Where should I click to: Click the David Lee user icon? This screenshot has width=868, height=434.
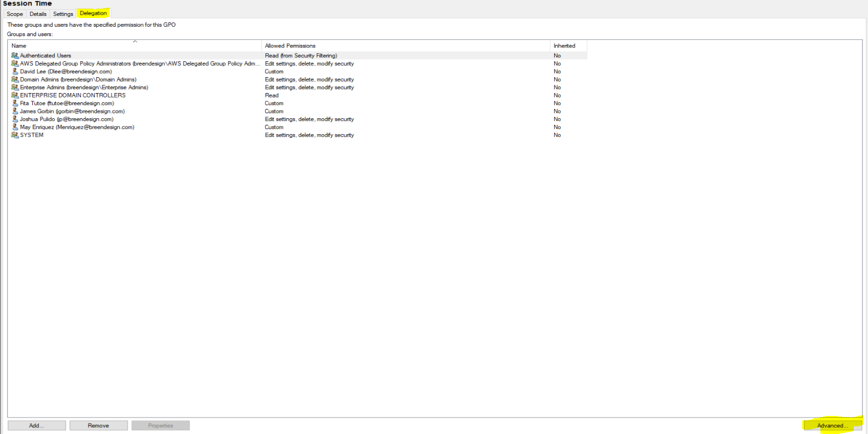tap(15, 71)
